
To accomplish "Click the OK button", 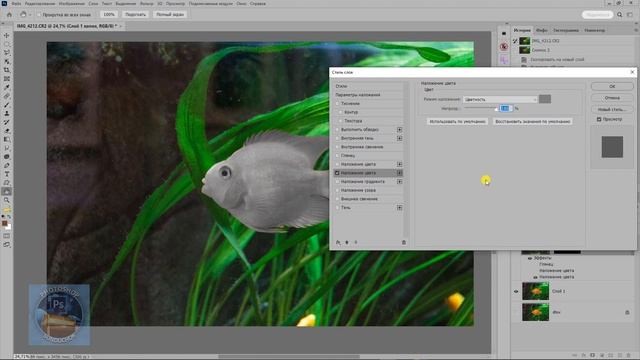I will [x=612, y=87].
